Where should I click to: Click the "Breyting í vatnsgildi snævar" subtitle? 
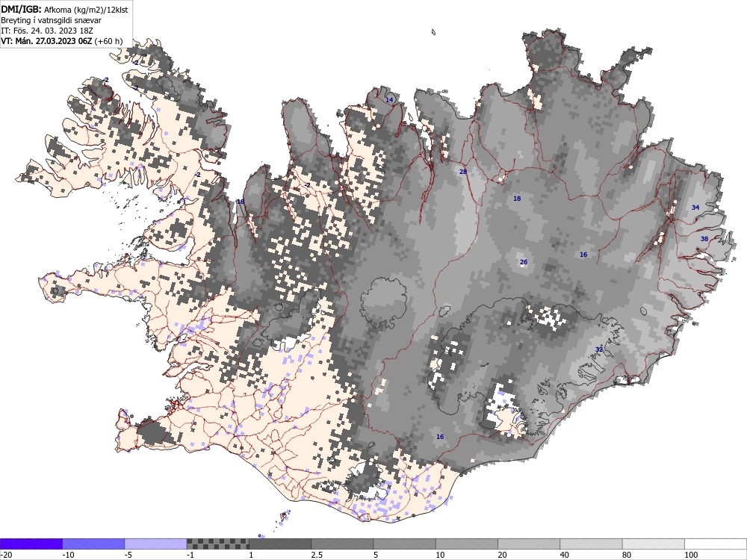click(51, 20)
